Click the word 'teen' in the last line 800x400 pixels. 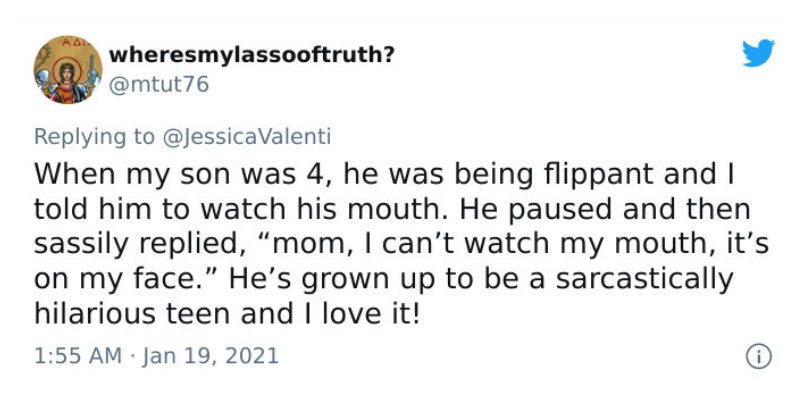pos(199,314)
